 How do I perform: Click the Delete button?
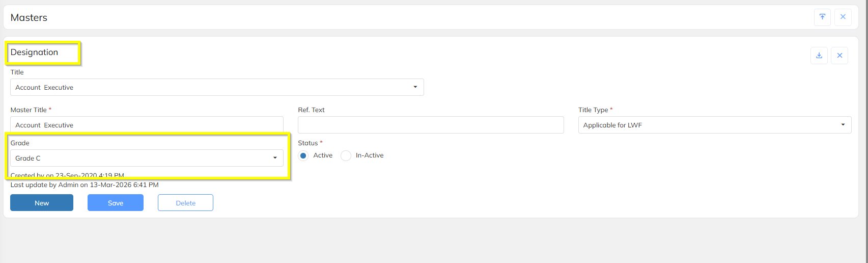click(185, 203)
